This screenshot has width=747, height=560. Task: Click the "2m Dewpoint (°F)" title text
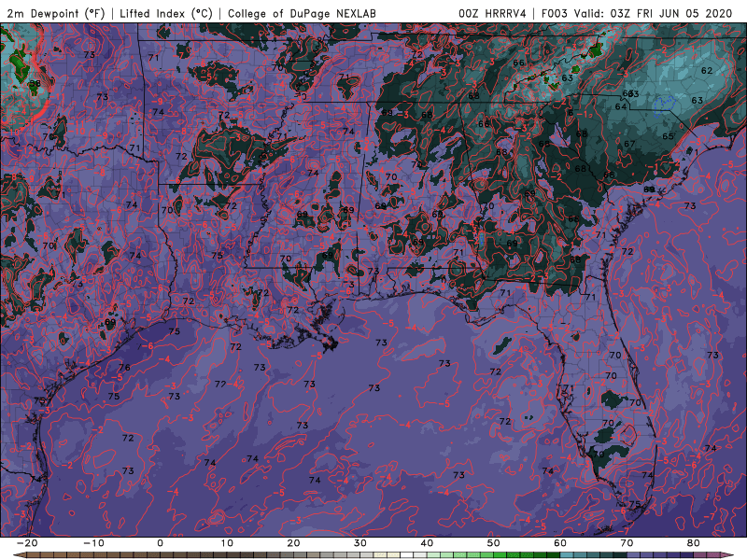point(56,13)
